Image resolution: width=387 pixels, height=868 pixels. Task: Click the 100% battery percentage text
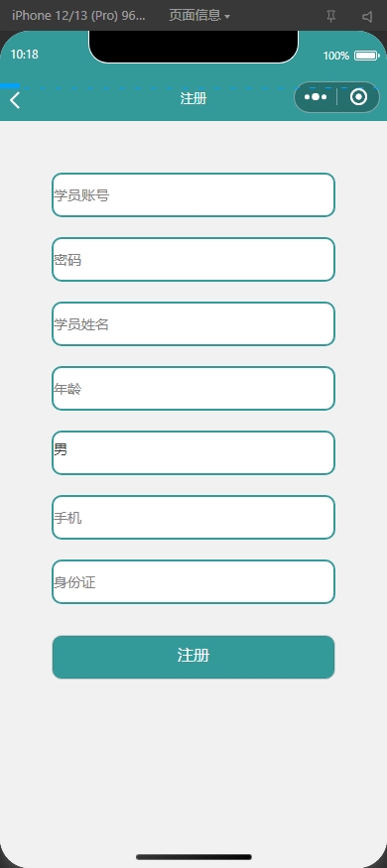click(336, 56)
